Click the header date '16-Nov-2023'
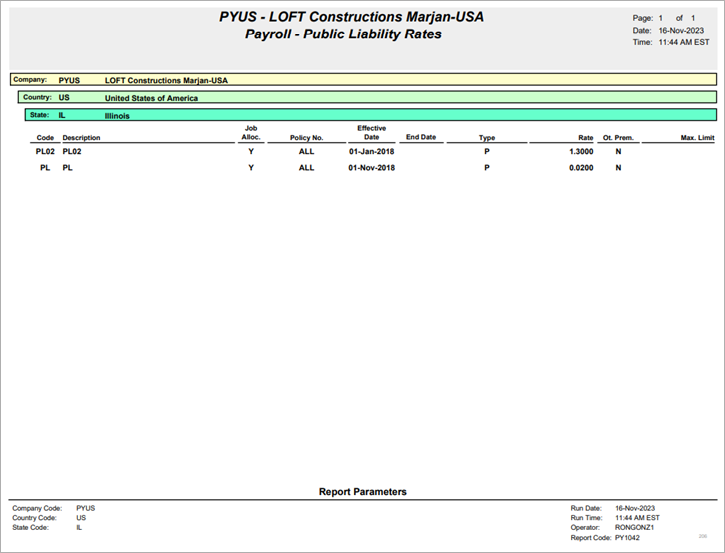 681,31
